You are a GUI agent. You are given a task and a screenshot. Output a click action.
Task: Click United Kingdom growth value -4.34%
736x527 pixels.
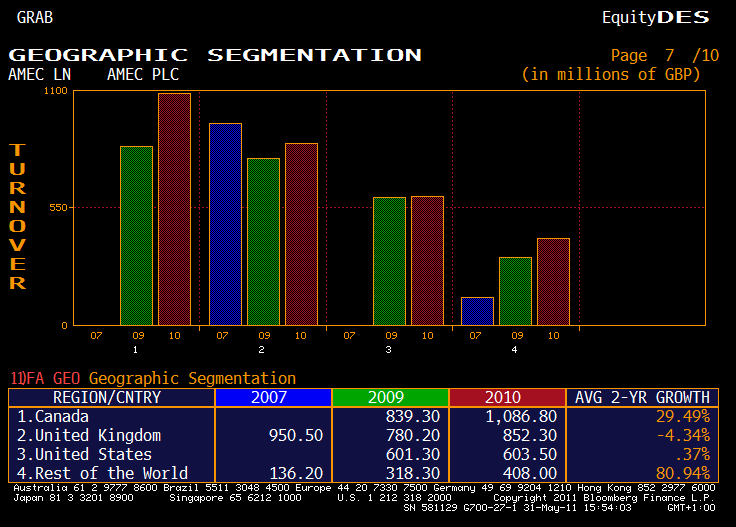[x=683, y=435]
